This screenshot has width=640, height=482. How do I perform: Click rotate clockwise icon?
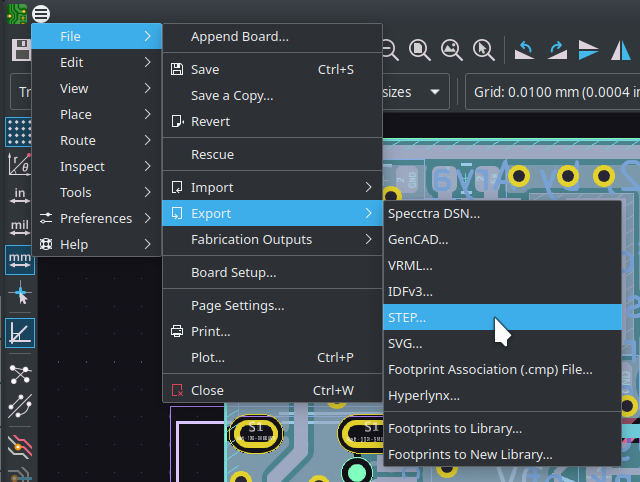point(556,49)
